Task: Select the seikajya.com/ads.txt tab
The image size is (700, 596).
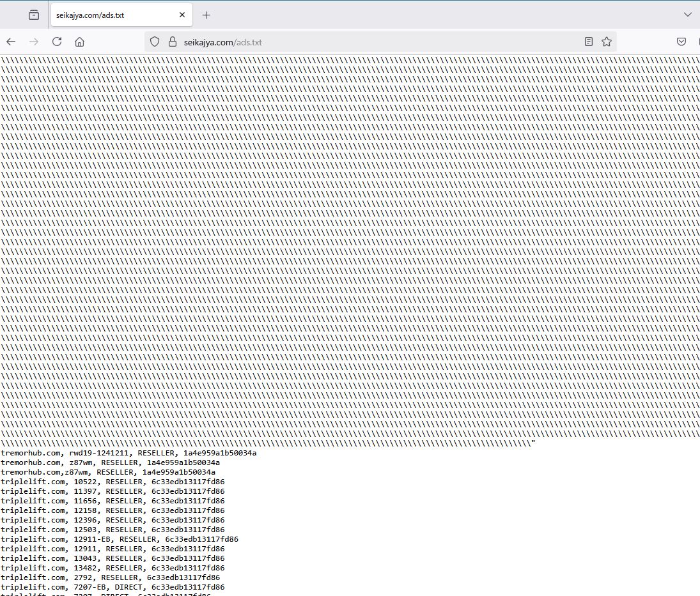Action: (121, 15)
